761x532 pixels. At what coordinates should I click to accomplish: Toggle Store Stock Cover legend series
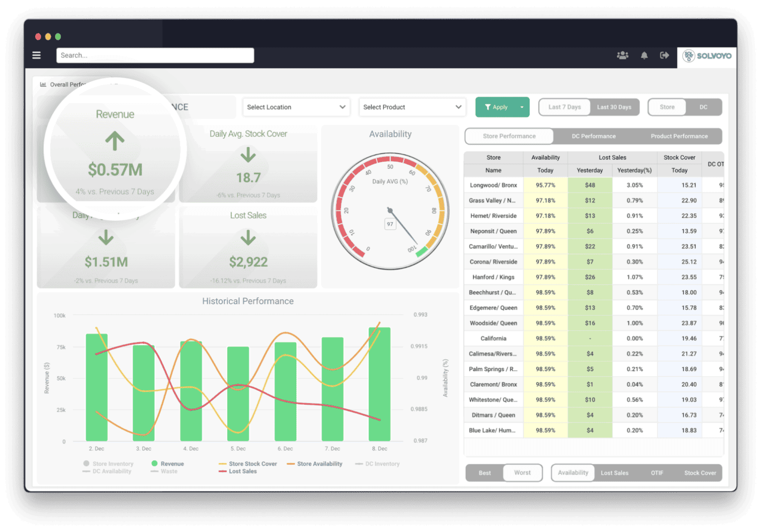[248, 464]
